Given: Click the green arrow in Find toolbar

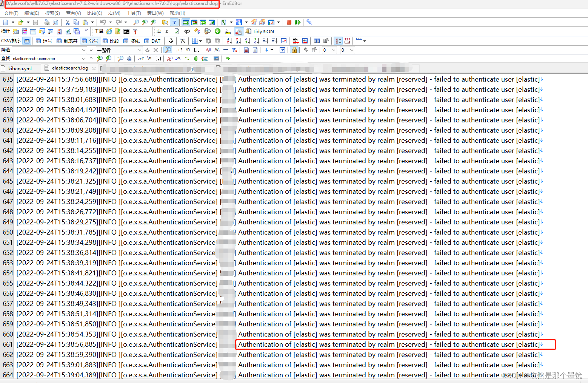Looking at the screenshot, I should (x=228, y=59).
